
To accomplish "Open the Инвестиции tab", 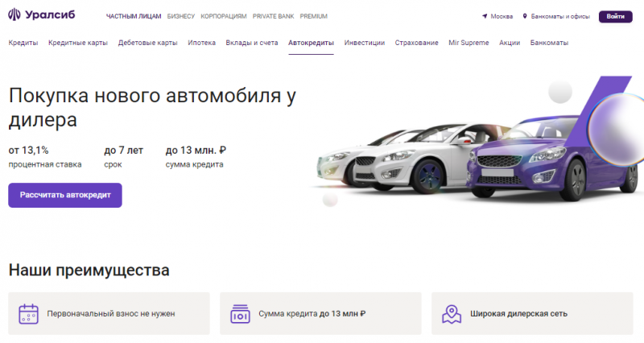I will (365, 43).
